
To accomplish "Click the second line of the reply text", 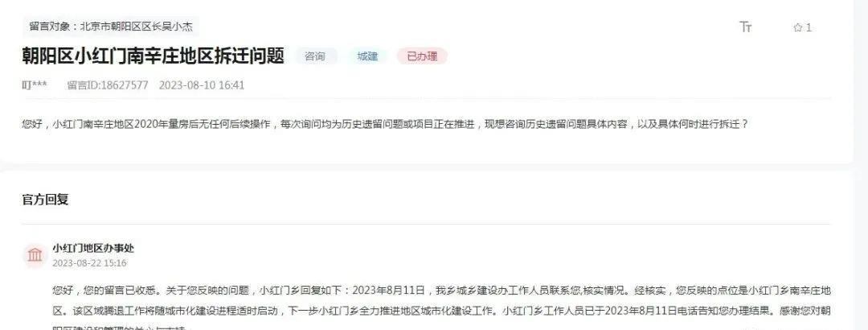I will tap(441, 311).
